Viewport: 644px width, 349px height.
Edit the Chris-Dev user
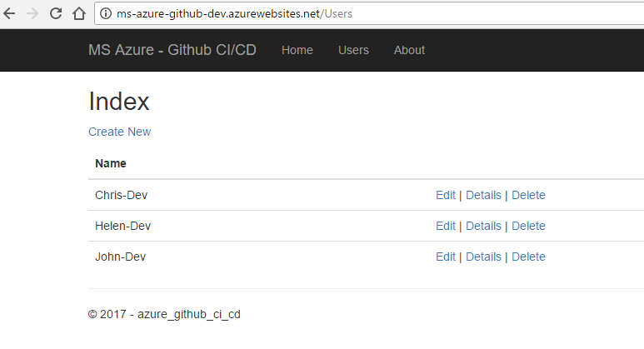[x=446, y=195]
